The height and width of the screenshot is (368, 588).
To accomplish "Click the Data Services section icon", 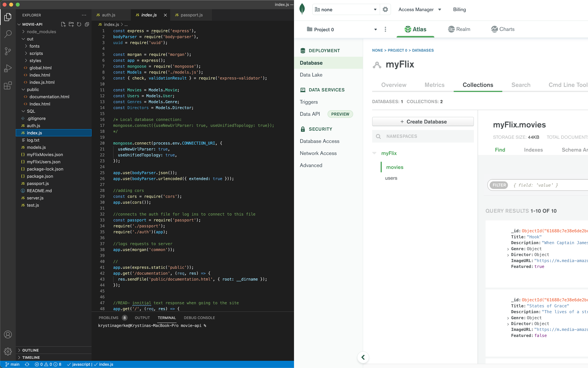I will click(303, 90).
